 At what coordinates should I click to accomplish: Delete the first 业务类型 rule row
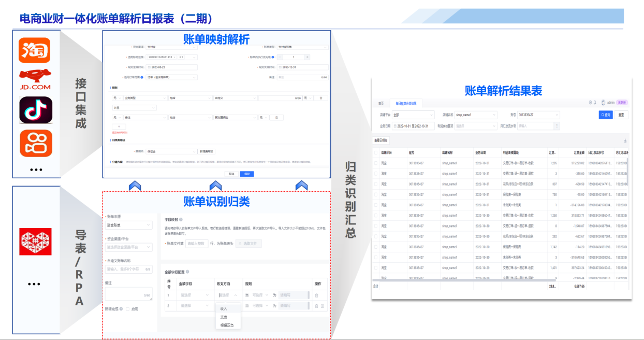pyautogui.click(x=320, y=97)
